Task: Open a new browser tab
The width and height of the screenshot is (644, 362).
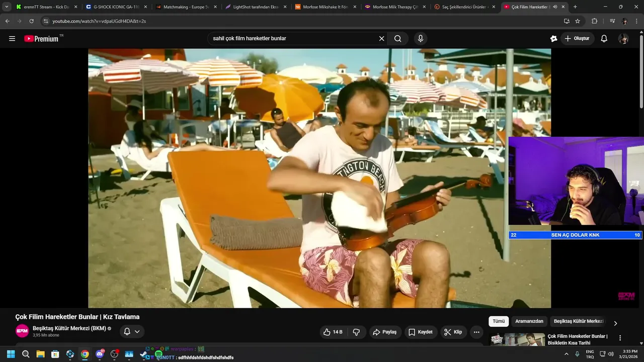Action: point(575,7)
